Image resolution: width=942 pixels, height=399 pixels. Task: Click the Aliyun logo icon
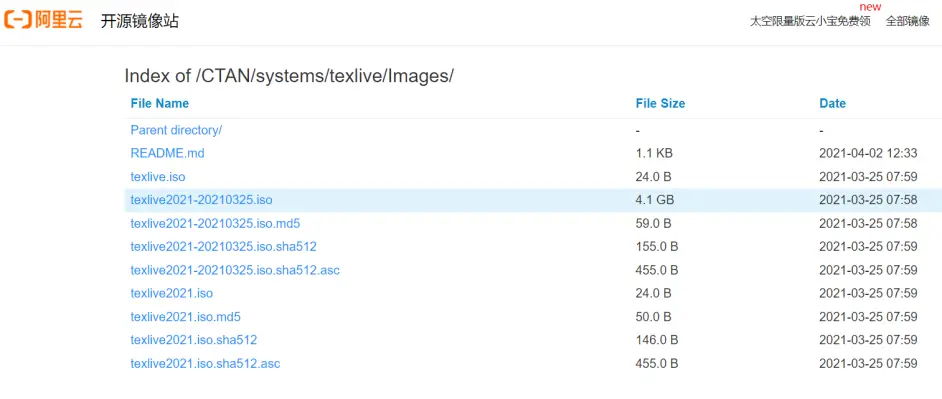tap(43, 21)
